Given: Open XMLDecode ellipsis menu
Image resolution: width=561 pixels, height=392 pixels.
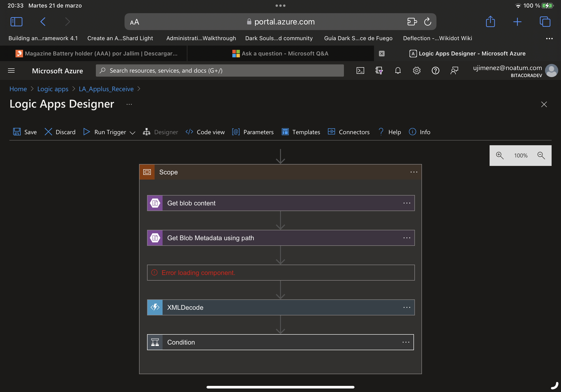Looking at the screenshot, I should tap(407, 307).
